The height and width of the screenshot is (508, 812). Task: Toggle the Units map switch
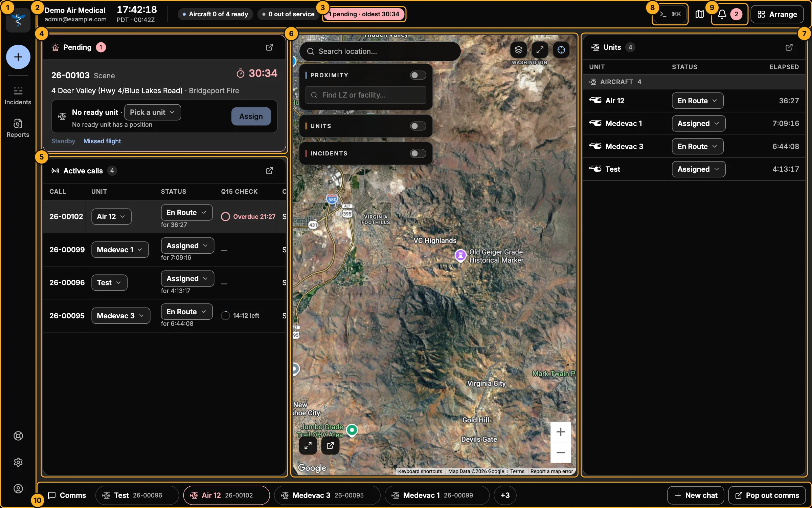point(418,126)
